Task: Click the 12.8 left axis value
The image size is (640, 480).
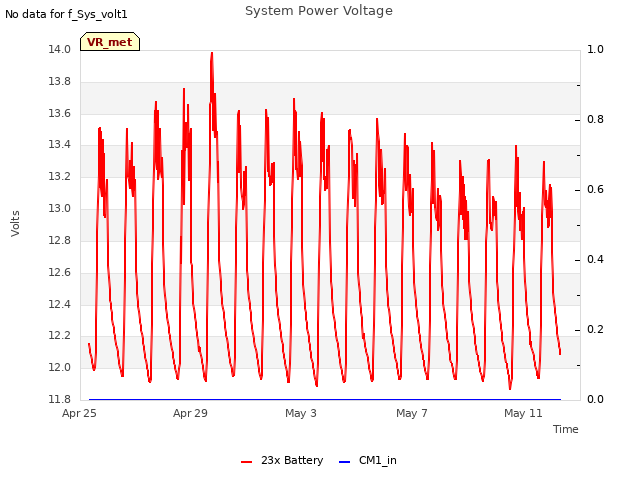Action: (x=60, y=240)
